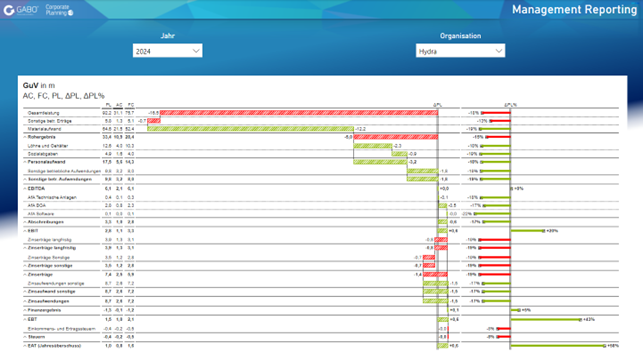643x360 pixels.
Task: Click the GuV in m chart title
Action: point(39,85)
